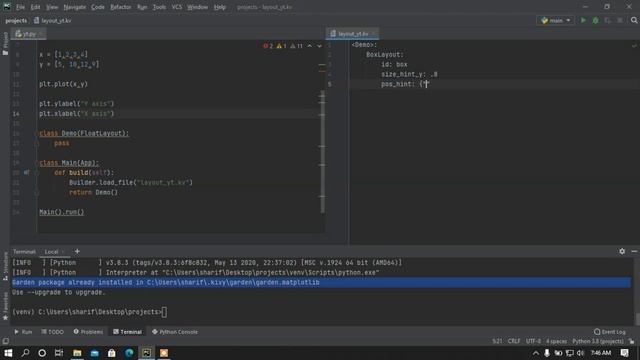The image size is (640, 360).
Task: Open File Explorer from taskbar
Action: click(x=77, y=353)
